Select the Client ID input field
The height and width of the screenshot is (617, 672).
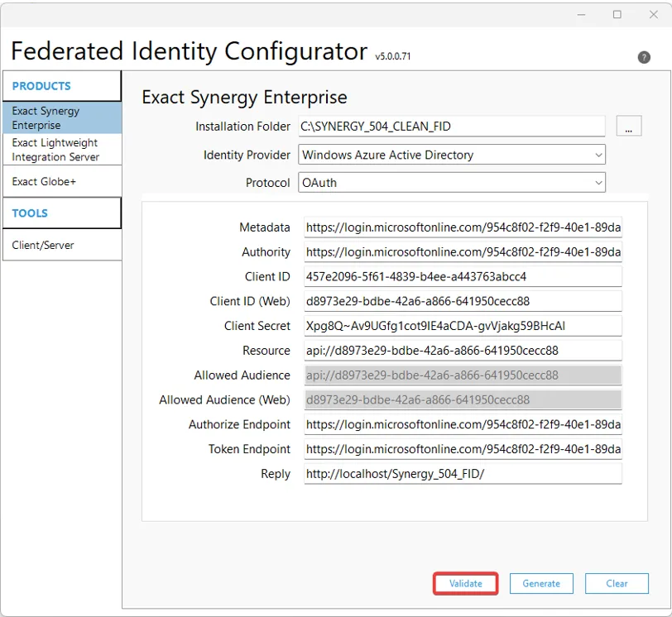pos(462,276)
